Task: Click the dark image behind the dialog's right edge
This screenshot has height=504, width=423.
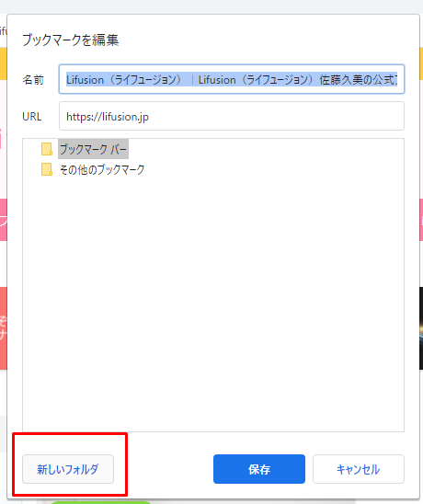Action: tap(421, 328)
